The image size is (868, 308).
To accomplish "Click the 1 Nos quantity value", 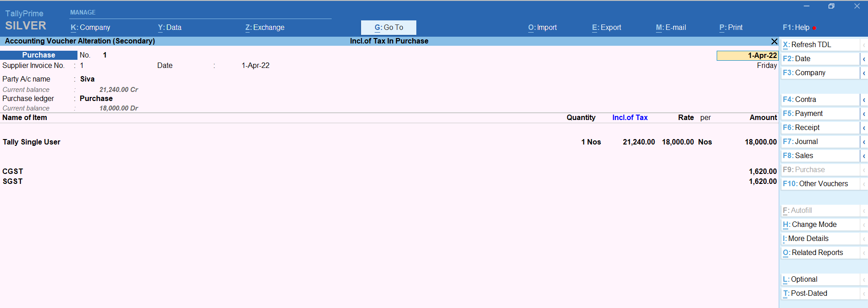I will 591,142.
